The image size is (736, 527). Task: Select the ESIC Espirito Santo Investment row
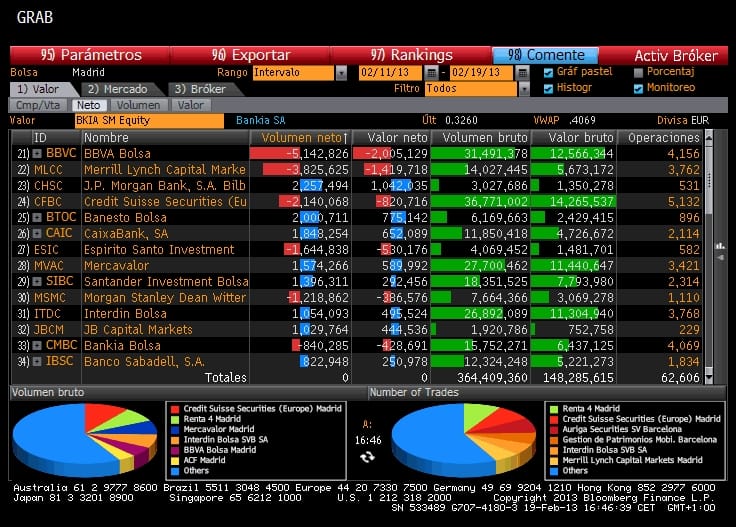point(357,250)
